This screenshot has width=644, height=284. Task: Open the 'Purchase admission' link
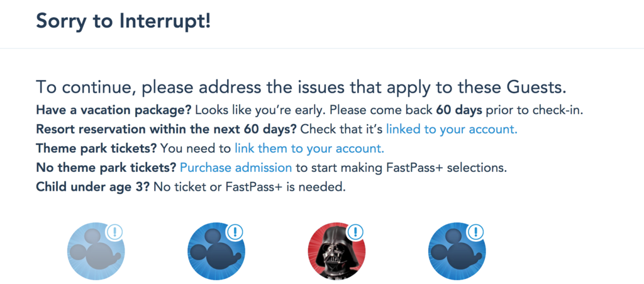click(x=236, y=168)
